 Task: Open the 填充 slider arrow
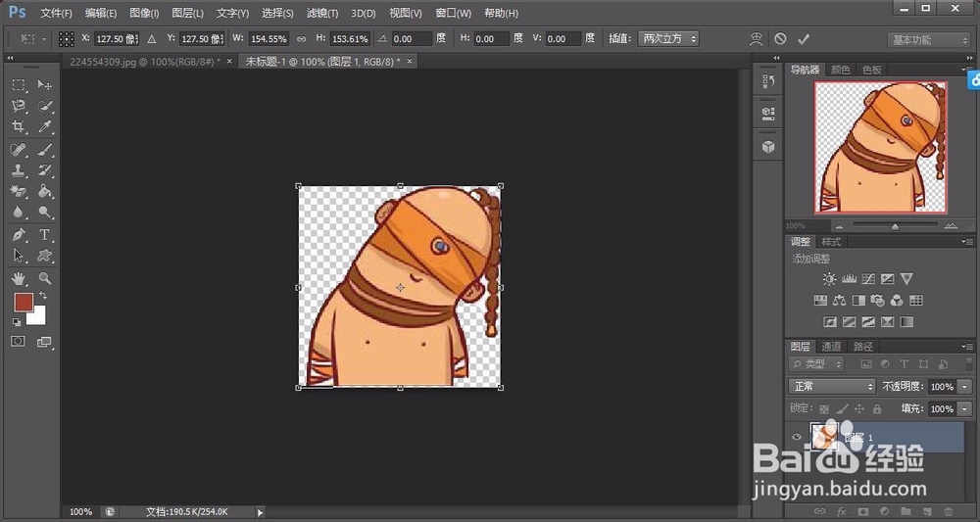(964, 409)
